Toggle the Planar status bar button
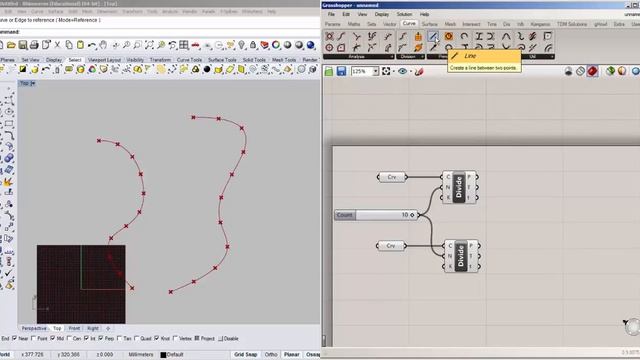Image resolution: width=640 pixels, height=360 pixels. 291,355
